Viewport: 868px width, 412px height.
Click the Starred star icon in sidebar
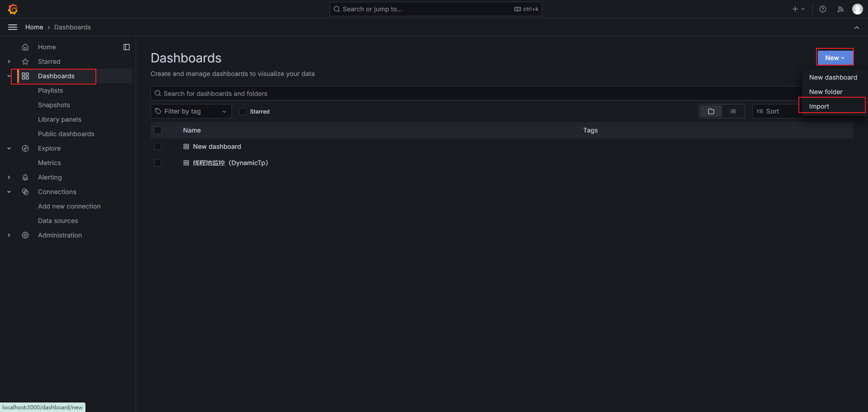(x=25, y=62)
